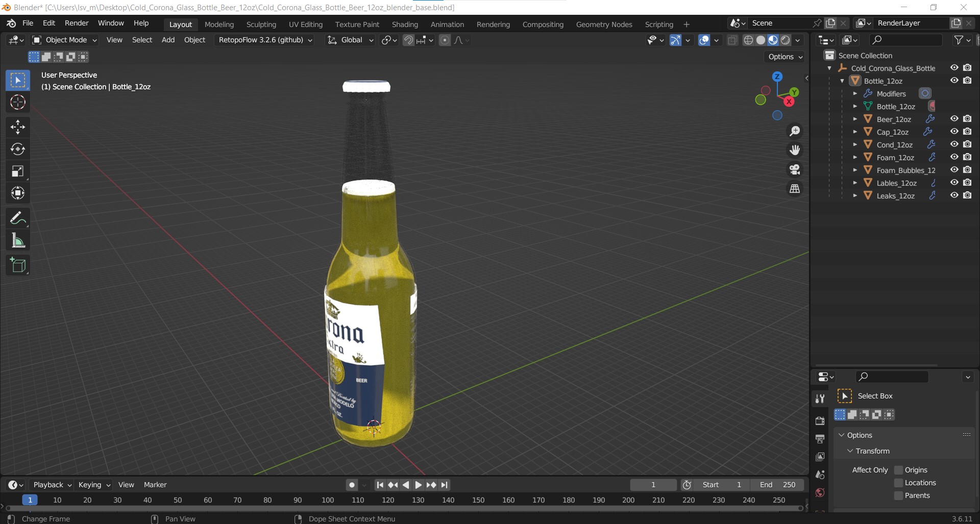Image resolution: width=980 pixels, height=524 pixels.
Task: Open the Output properties tab icon
Action: click(820, 439)
